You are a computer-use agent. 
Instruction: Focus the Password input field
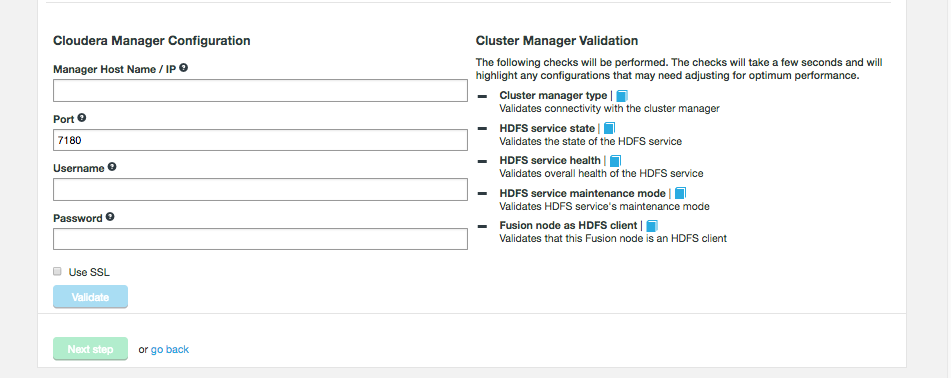[260, 239]
